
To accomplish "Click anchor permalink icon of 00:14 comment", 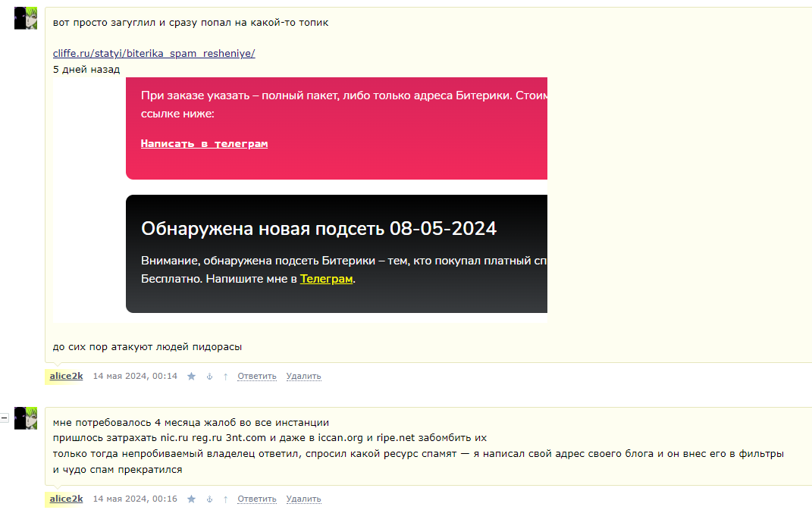I will [x=210, y=377].
